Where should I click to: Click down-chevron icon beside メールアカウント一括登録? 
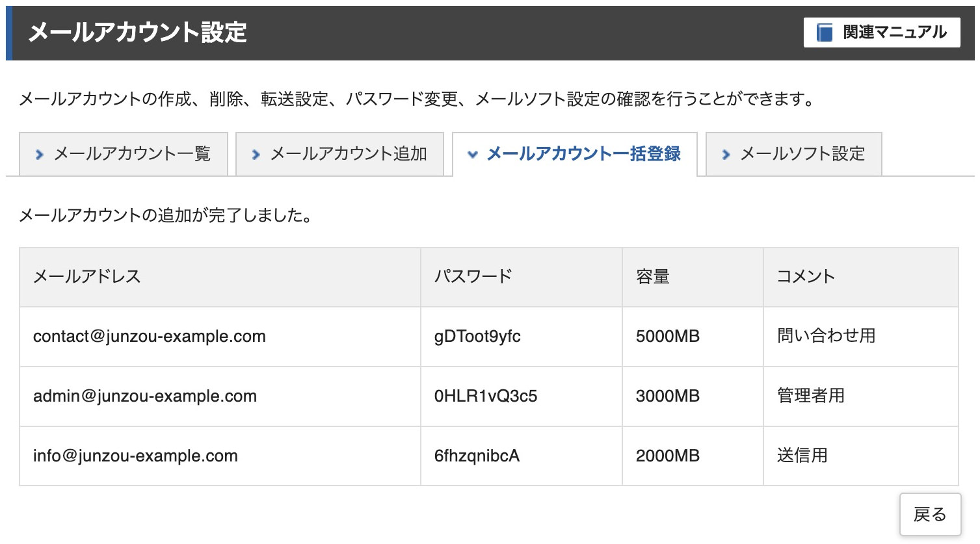[473, 155]
